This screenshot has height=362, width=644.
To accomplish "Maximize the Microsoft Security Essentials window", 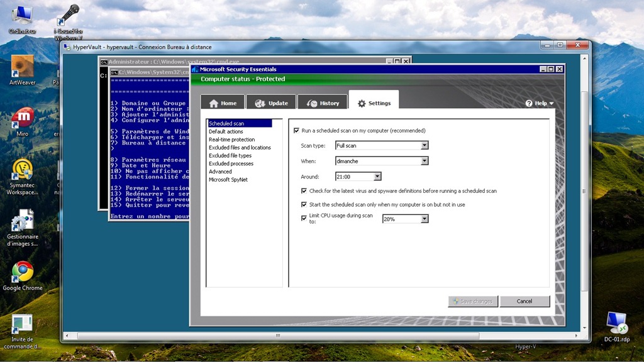I will [551, 69].
